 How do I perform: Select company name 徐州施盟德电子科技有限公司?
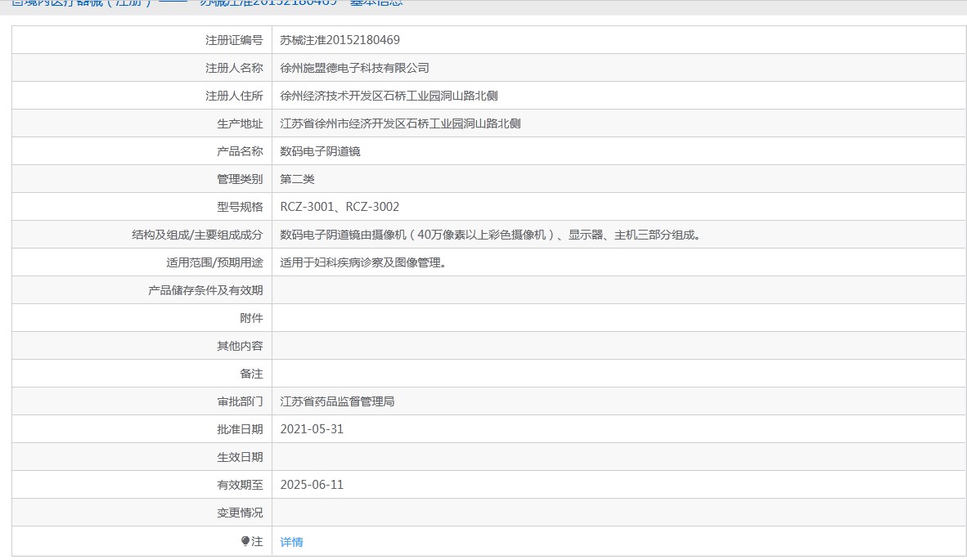(354, 68)
